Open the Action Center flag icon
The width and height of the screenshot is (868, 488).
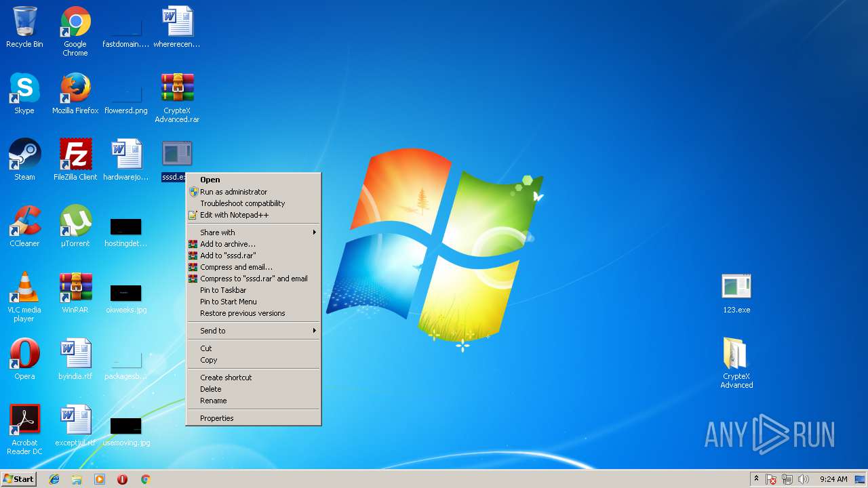pyautogui.click(x=771, y=479)
